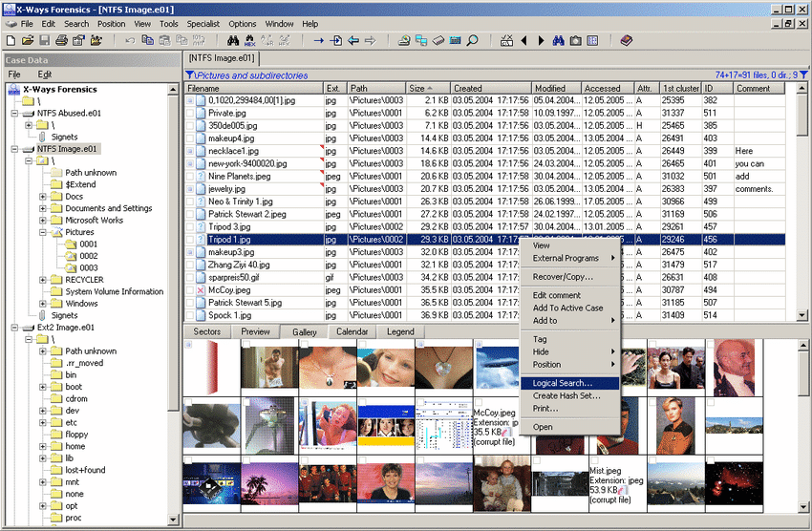Screen dimensions: 812x531
Task: Collapse the Pictures folder in tree
Action: (43, 232)
